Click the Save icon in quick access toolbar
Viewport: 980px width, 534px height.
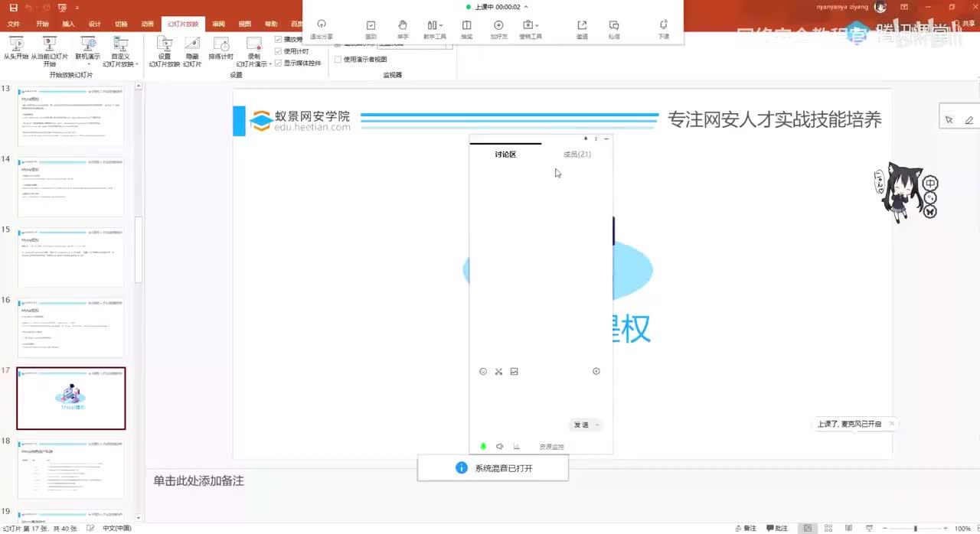click(13, 7)
